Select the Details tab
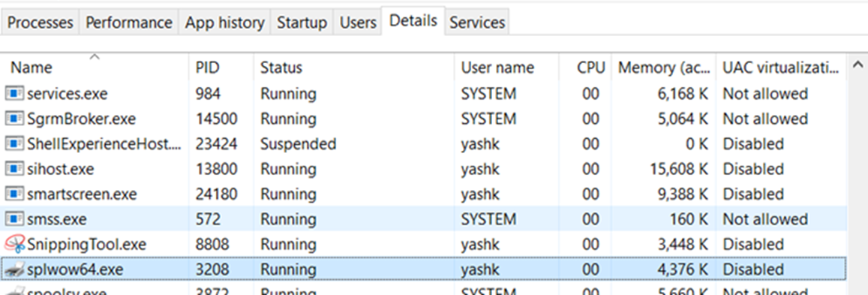The width and height of the screenshot is (868, 295). pos(413,21)
